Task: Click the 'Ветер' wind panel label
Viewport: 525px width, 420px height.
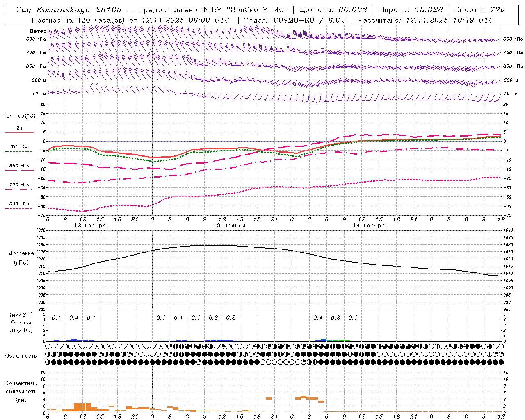Action: [x=38, y=31]
